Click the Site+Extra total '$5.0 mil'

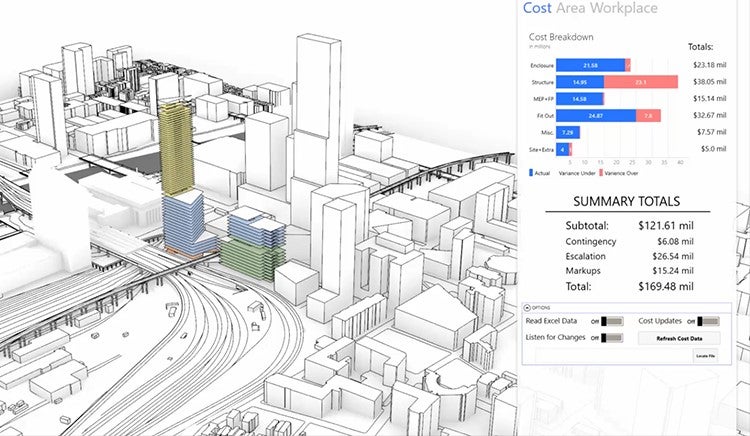click(x=714, y=149)
